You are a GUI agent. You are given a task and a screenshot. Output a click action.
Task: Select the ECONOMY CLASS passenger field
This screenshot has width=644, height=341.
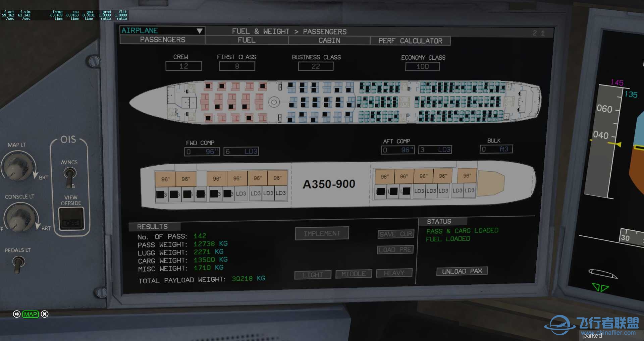click(422, 67)
